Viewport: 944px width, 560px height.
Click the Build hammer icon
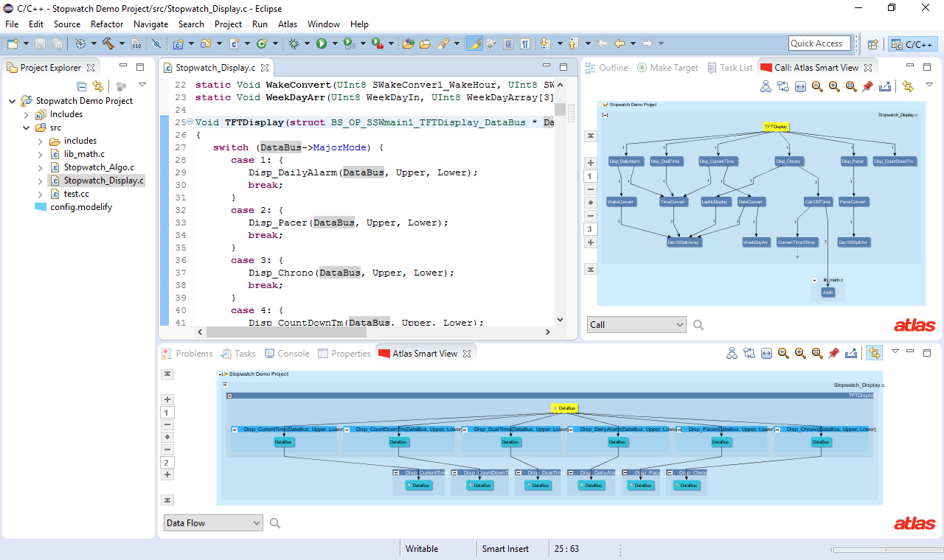click(108, 43)
